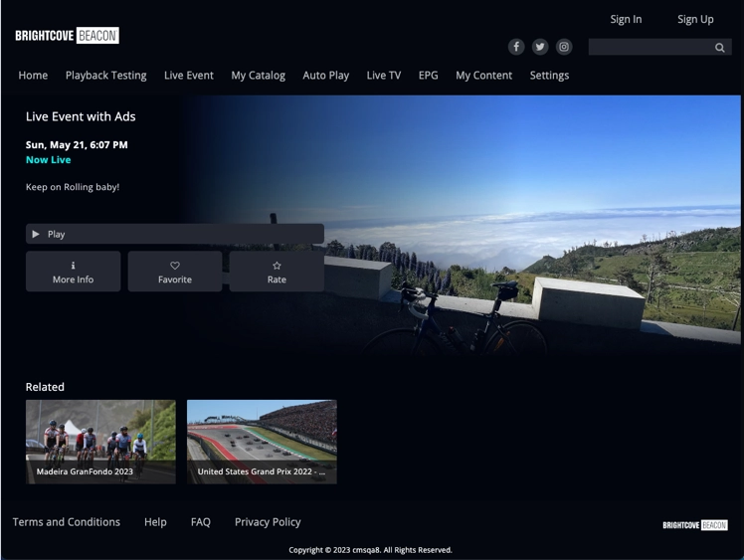
Task: Click the Live Event with Ads title
Action: [81, 116]
